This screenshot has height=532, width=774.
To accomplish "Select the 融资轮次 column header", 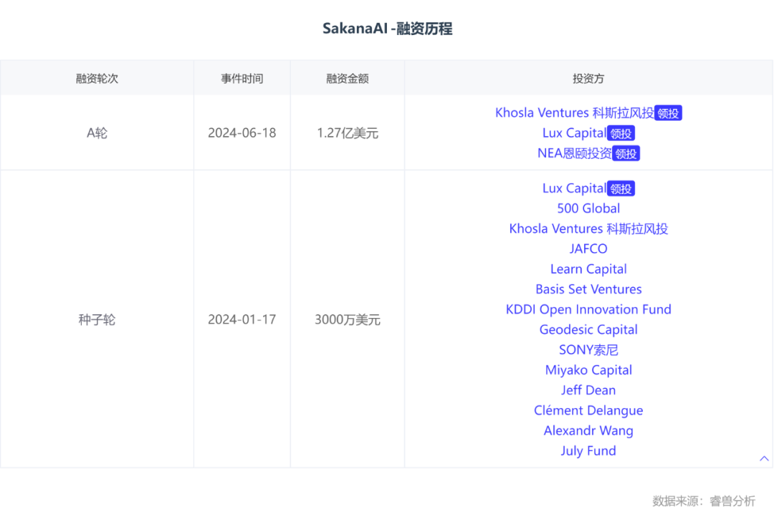I will pyautogui.click(x=97, y=78).
